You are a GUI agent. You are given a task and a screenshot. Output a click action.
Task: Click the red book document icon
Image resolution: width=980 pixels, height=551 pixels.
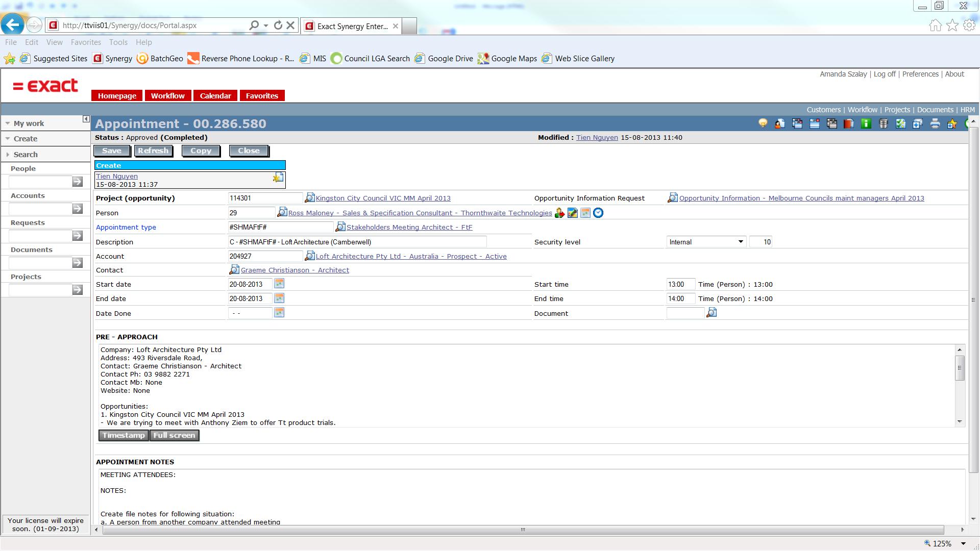pos(849,123)
